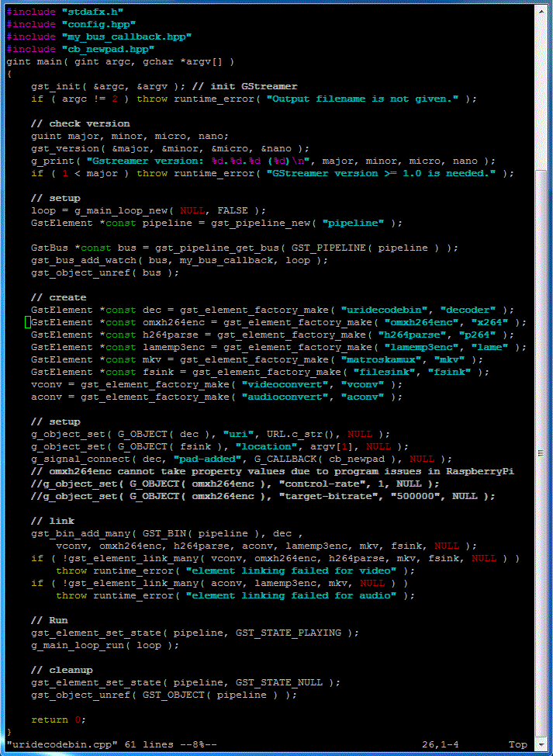Click the "cb_newpad.hpp" include string

click(x=109, y=49)
